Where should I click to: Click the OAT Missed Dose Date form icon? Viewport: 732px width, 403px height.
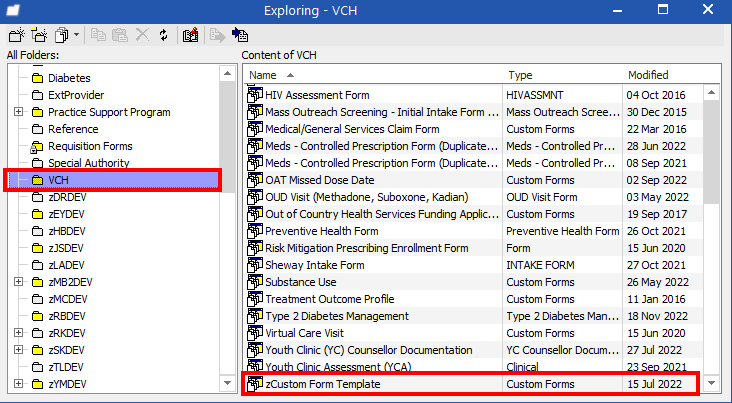pyautogui.click(x=254, y=180)
